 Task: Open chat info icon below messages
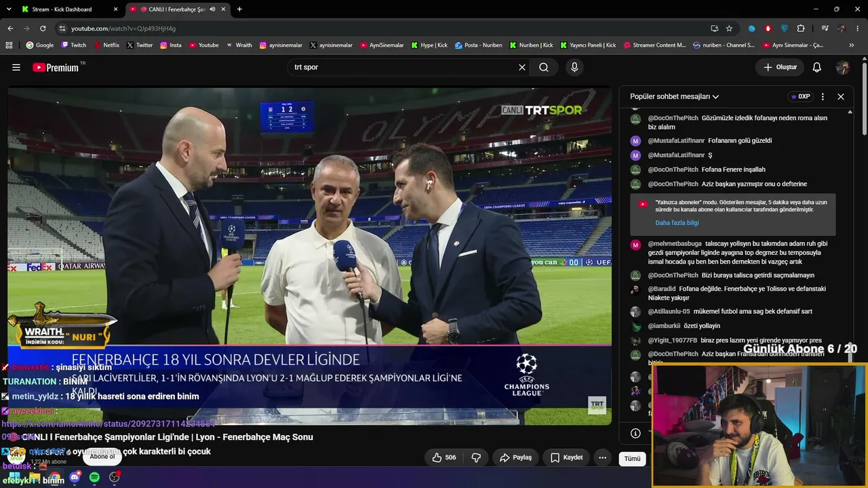click(635, 433)
